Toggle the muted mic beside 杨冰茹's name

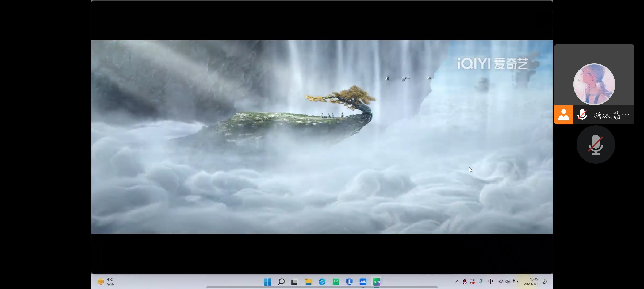582,115
